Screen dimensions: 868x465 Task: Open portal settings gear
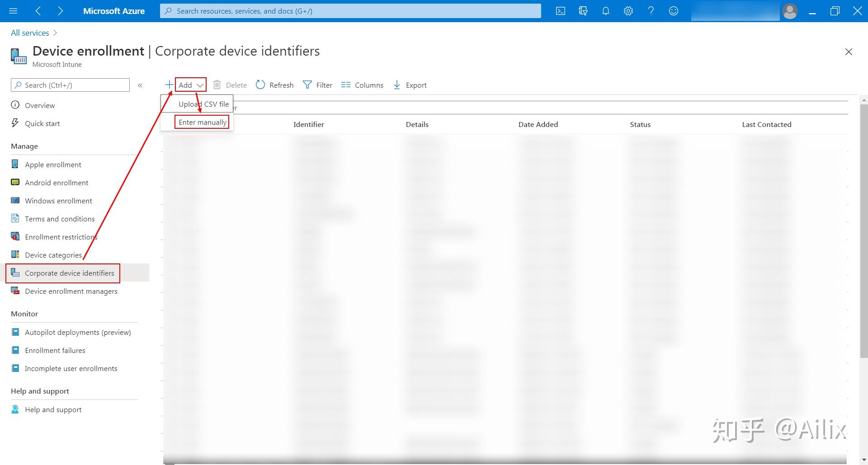pos(628,11)
